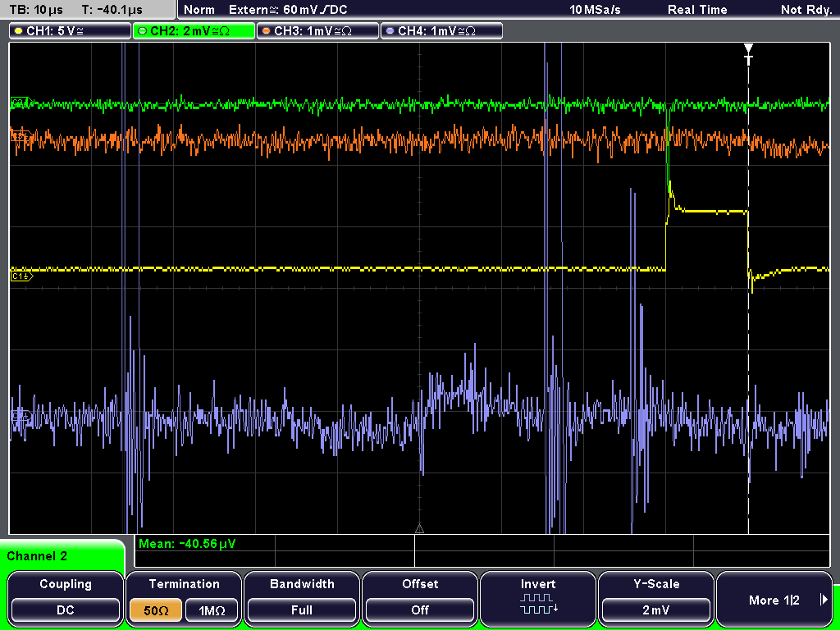Image resolution: width=840 pixels, height=630 pixels.
Task: Click the green C2 ground level marker
Action: 21,103
